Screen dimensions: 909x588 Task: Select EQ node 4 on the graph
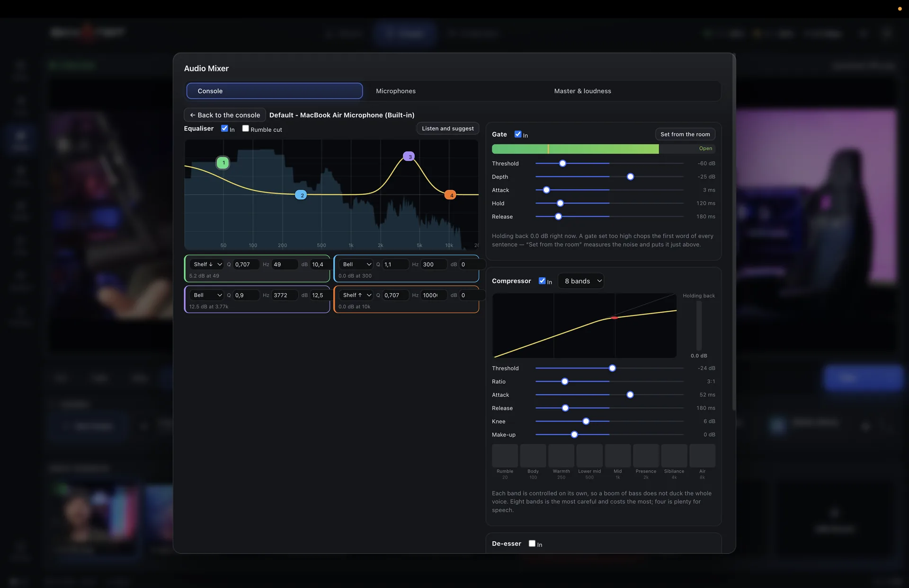click(x=450, y=195)
